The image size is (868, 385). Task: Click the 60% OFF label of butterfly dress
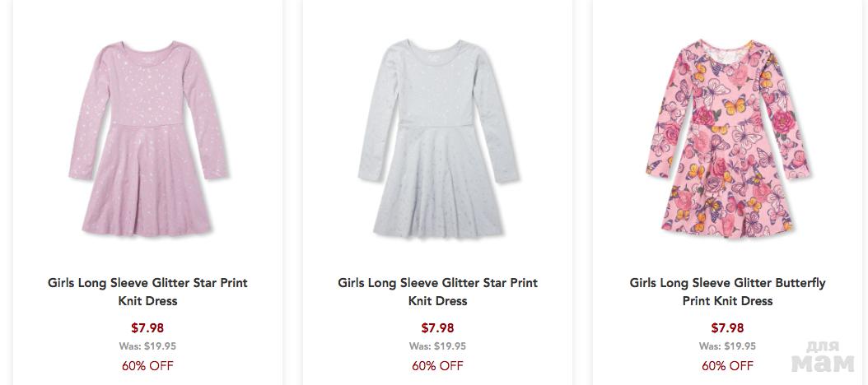(x=727, y=366)
